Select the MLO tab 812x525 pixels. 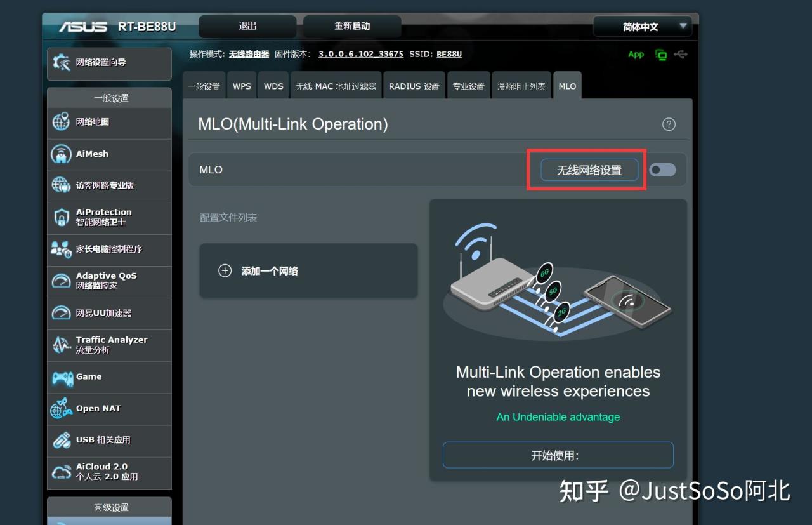(x=567, y=86)
